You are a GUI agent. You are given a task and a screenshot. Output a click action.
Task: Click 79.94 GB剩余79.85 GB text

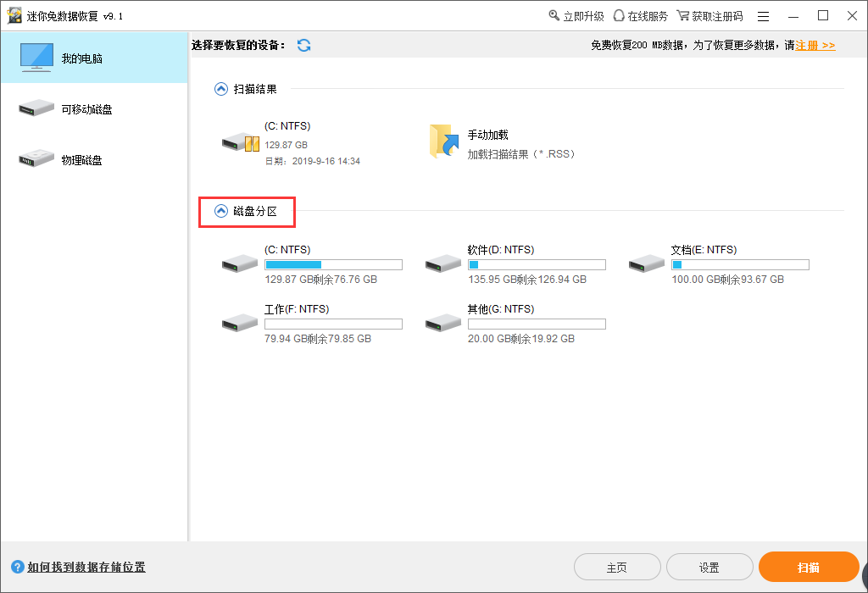[318, 339]
